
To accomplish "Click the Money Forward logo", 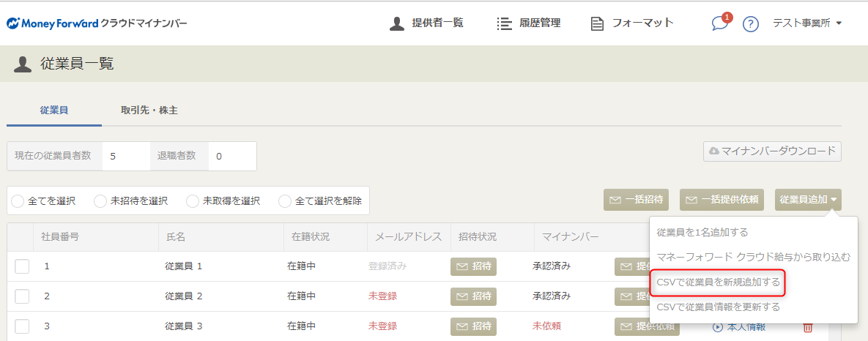I will click(x=97, y=23).
